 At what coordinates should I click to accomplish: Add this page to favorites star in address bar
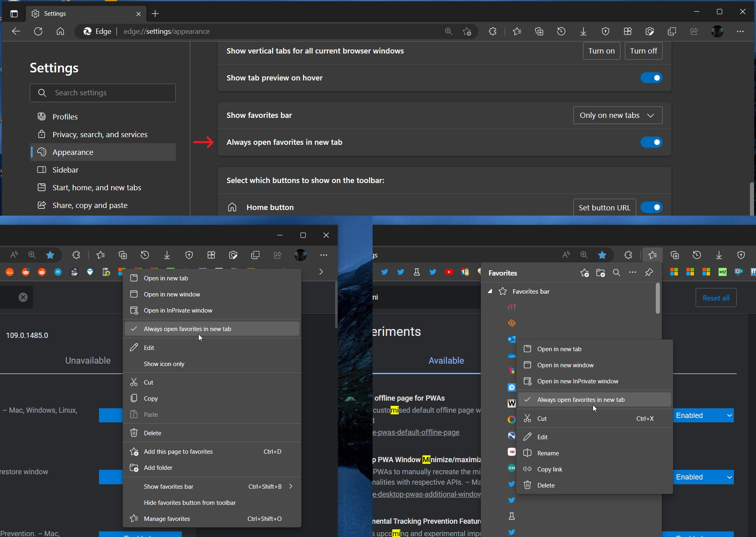click(x=467, y=31)
